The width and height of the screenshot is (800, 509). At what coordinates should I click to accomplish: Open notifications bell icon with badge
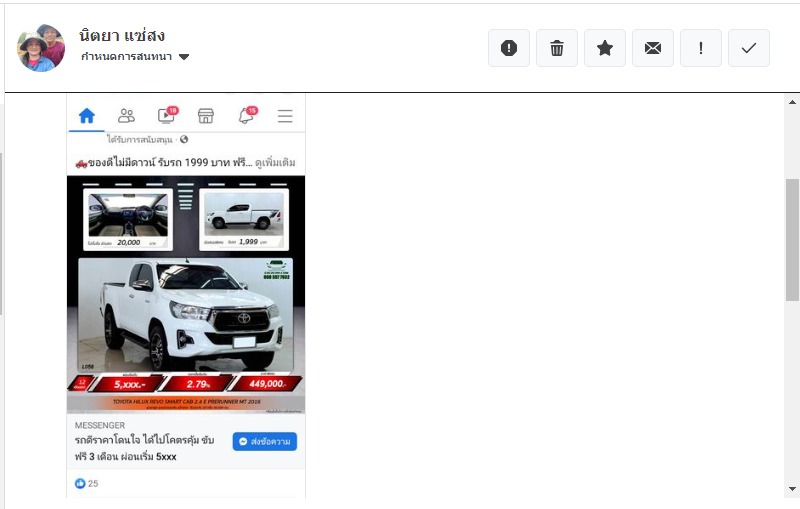[x=246, y=116]
